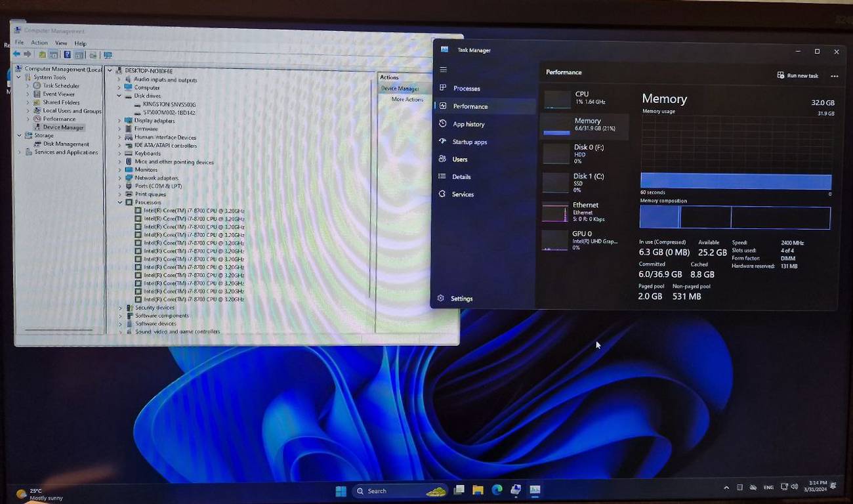Viewport: 853px width, 504px height.
Task: Click the Help question-mark toolbar icon
Action: point(67,55)
